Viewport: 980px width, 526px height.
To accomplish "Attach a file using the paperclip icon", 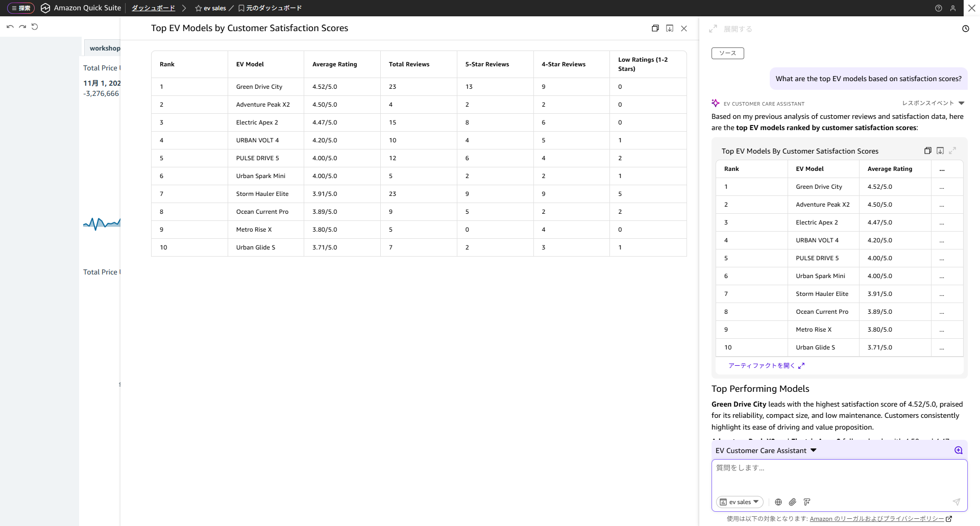I will coord(793,502).
